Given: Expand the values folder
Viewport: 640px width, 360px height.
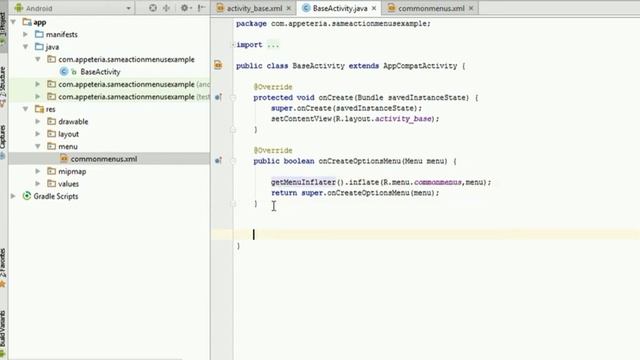Looking at the screenshot, I should (x=38, y=184).
